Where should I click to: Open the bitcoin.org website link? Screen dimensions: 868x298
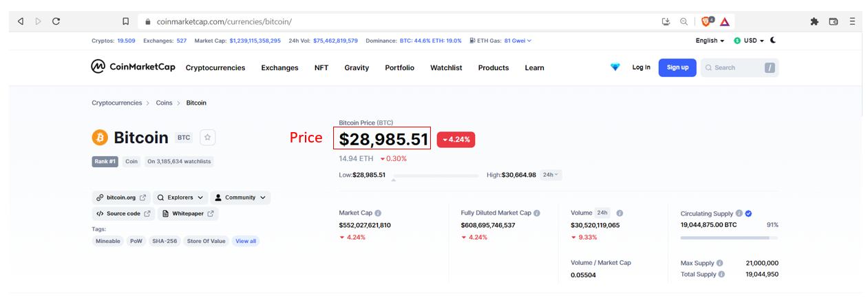[x=121, y=198]
